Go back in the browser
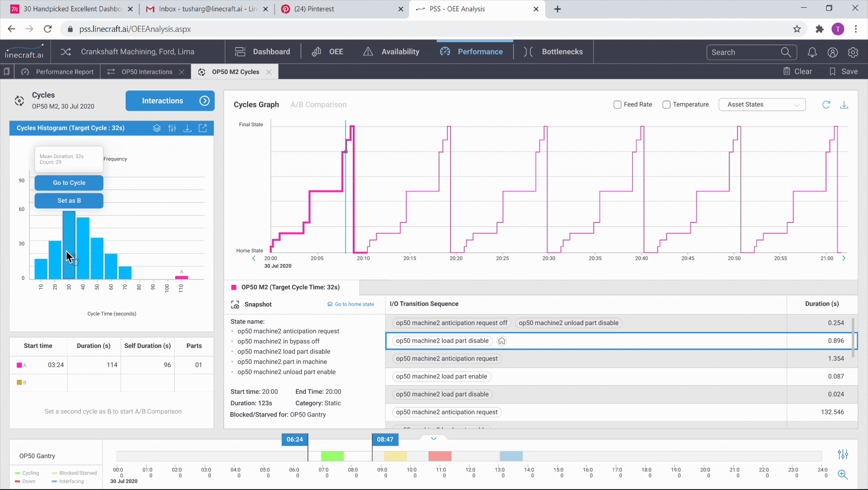868x490 pixels. (11, 29)
